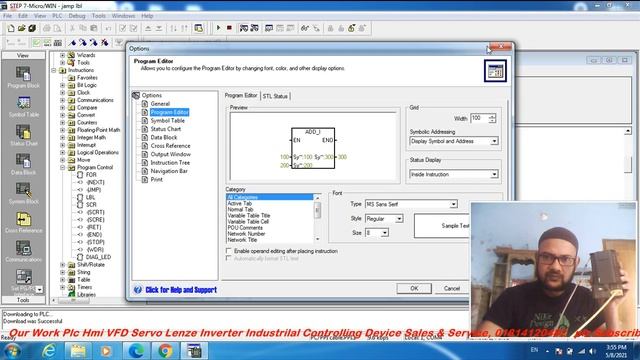Click Cancel in the Options dialog
640x360 pixels.
(452, 289)
